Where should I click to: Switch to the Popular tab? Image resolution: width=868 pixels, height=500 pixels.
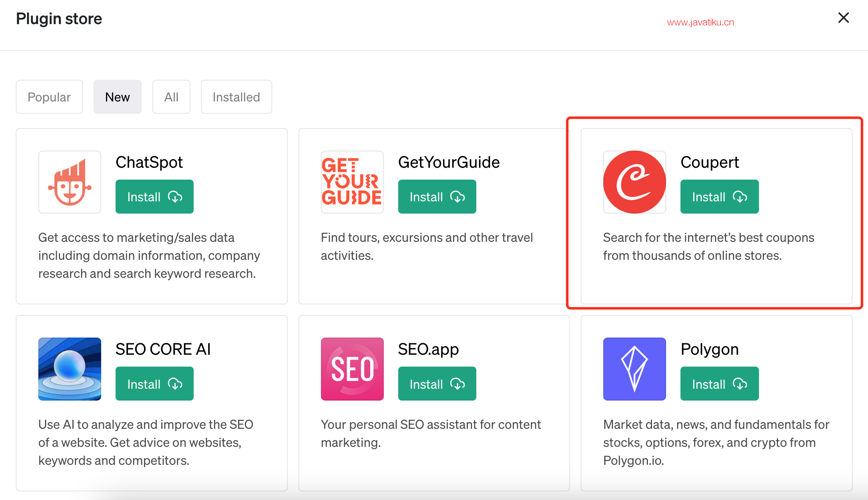49,97
